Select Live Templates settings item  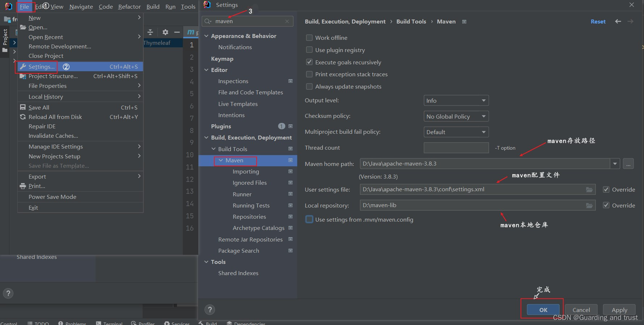click(238, 104)
